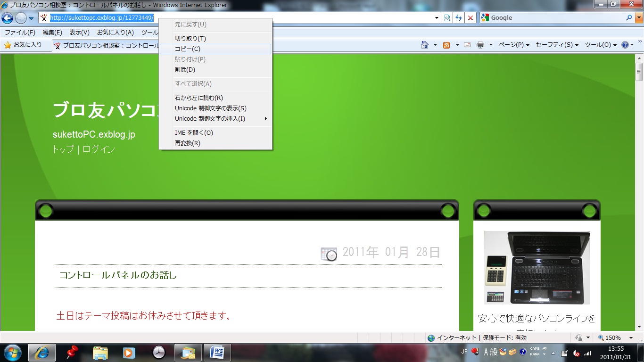The width and height of the screenshot is (644, 362).
Task: Click the Print icon
Action: 480,45
